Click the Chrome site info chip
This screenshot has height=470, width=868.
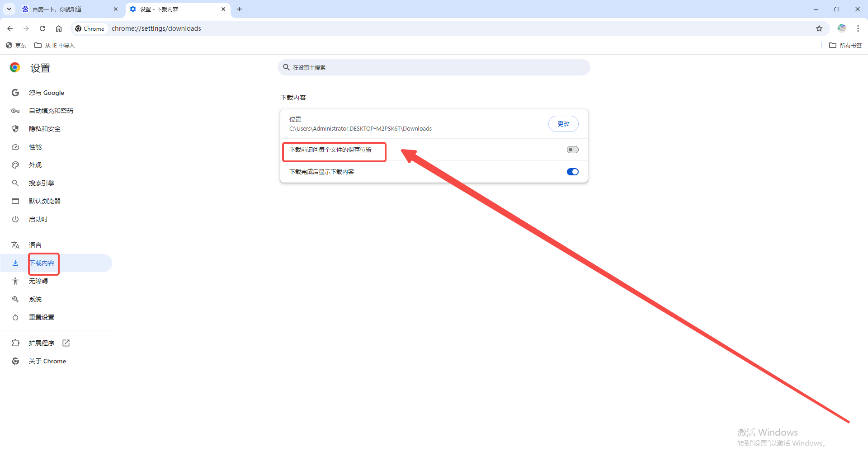[x=90, y=28]
